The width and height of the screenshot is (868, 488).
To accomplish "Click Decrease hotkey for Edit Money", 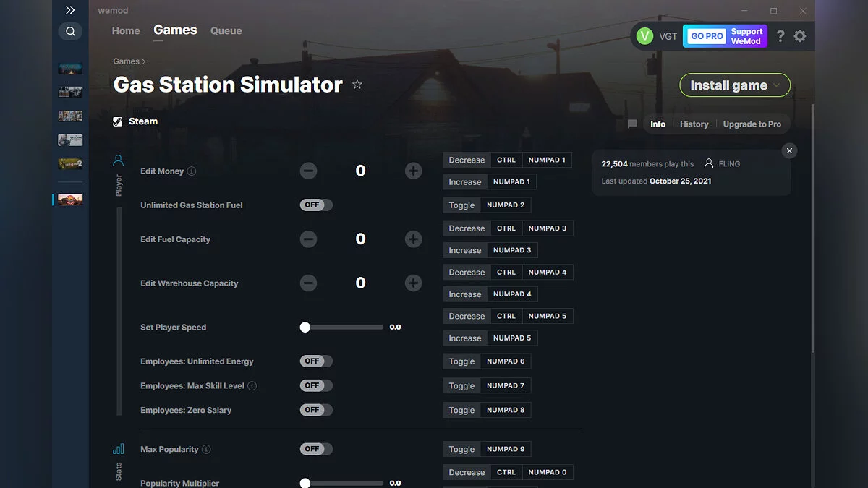I will 507,160.
